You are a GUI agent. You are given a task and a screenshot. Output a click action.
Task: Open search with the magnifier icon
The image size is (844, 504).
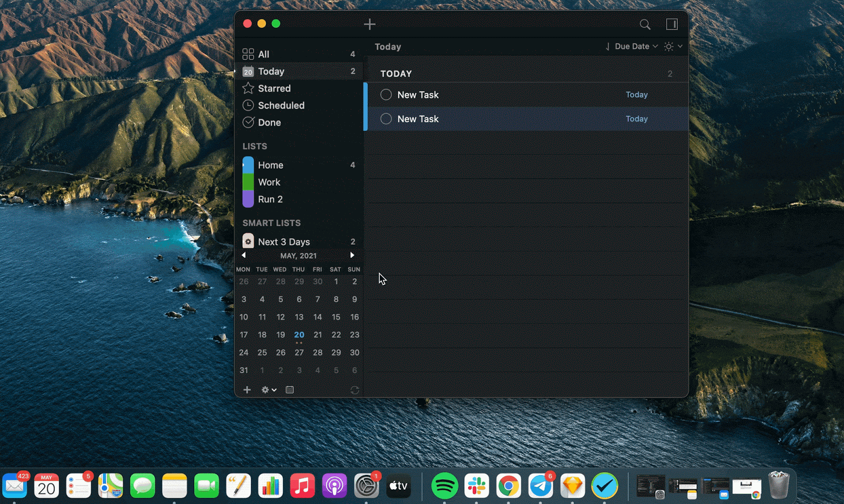[645, 24]
